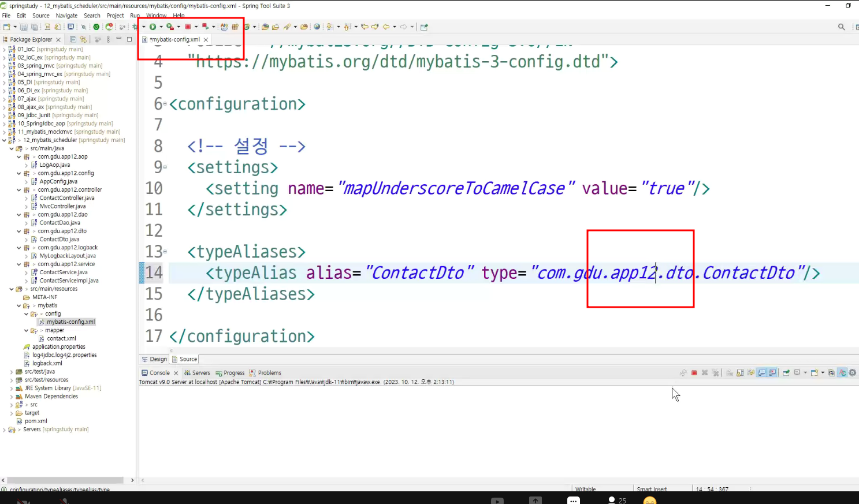Toggle Word Wrap in the Console toolbar
Image resolution: width=859 pixels, height=504 pixels.
click(751, 373)
